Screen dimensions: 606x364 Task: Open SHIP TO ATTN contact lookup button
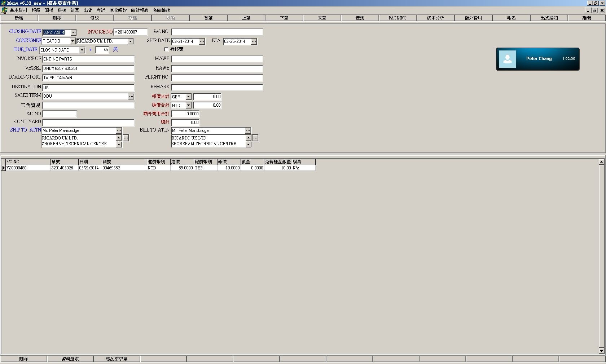pos(119,130)
